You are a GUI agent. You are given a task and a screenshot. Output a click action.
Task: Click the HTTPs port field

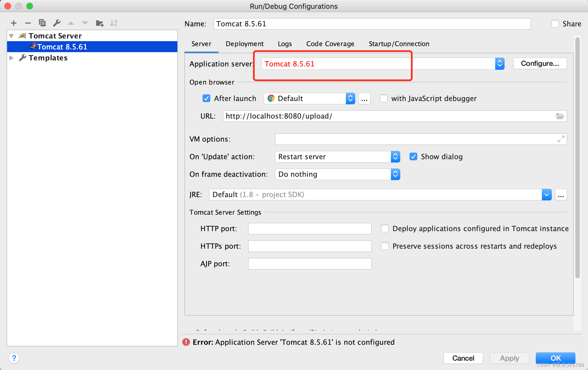pos(310,246)
